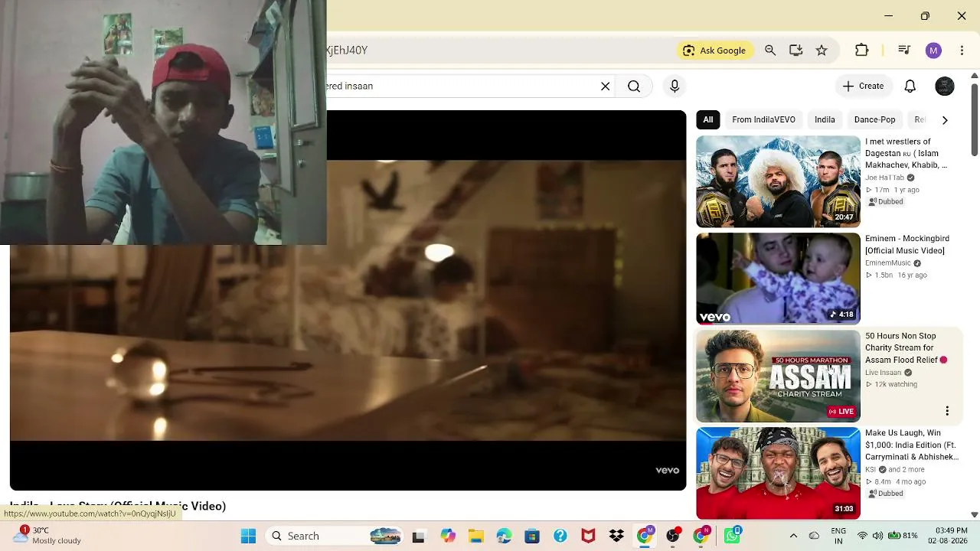Open the Joe HaTTab channel name
The height and width of the screenshot is (551, 980).
pos(884,178)
